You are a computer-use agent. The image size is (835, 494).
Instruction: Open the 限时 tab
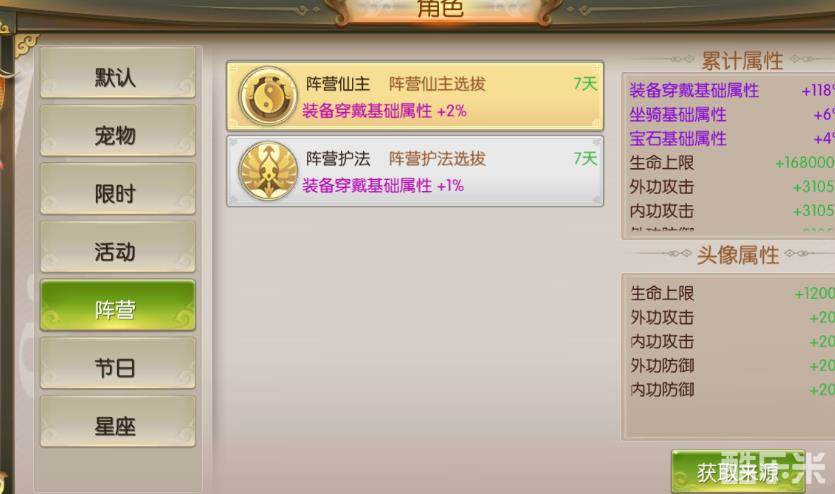pos(118,189)
